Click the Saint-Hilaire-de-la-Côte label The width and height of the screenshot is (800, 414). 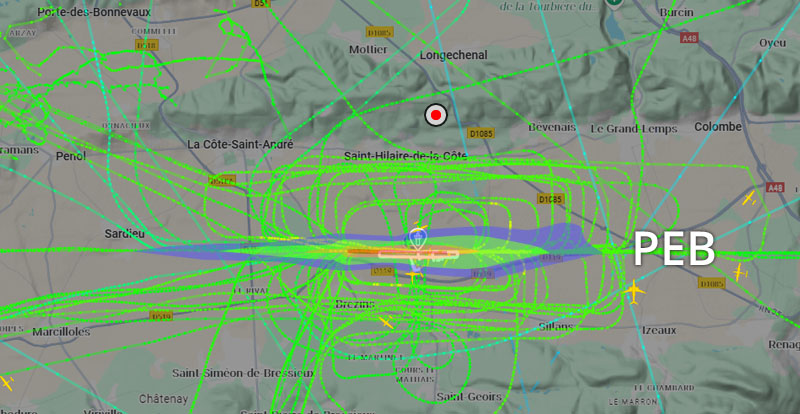(x=405, y=156)
